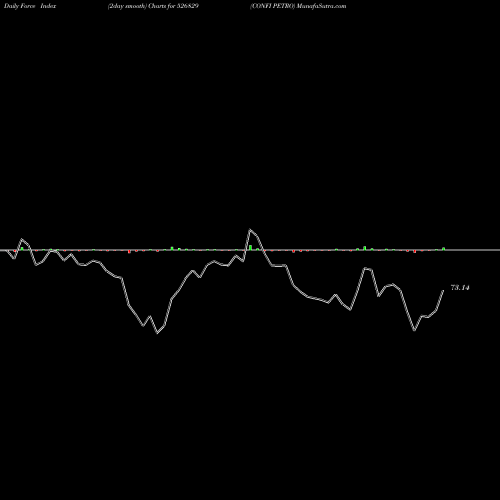Click the '(CONFI PETRO) MunafaSutra.com' label
This screenshot has height=500, width=500.
pos(298,6)
